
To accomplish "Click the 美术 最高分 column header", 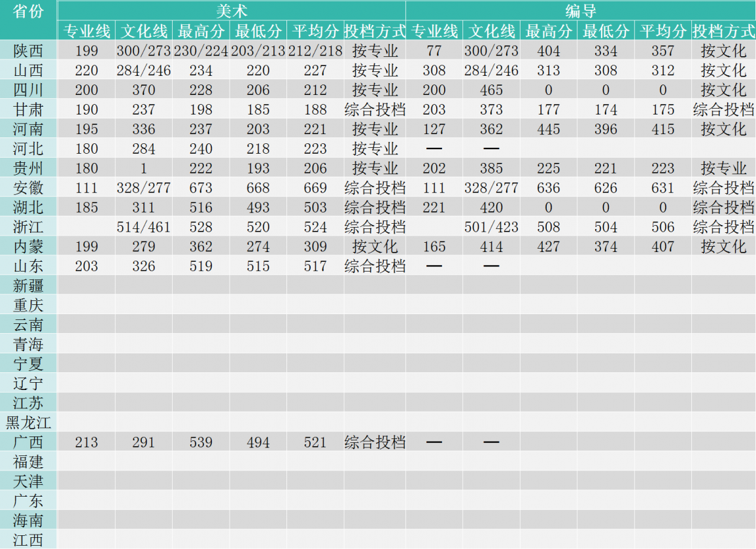I will (x=201, y=31).
